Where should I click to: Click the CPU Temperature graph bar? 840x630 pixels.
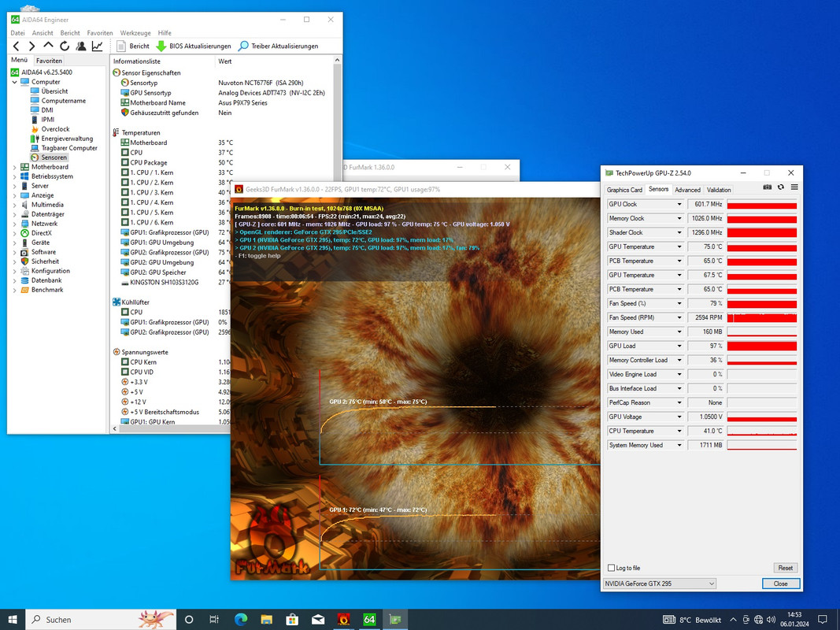(762, 432)
